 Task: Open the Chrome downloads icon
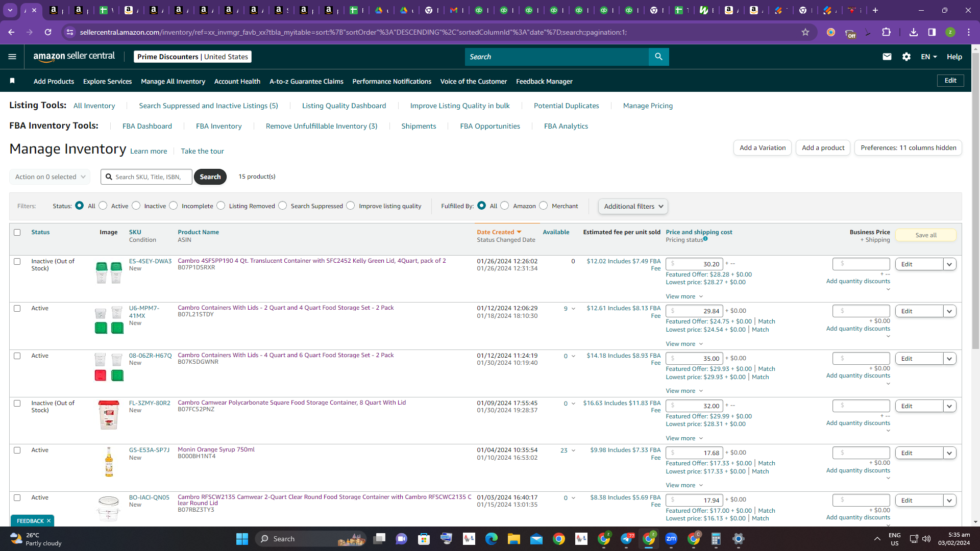[914, 32]
